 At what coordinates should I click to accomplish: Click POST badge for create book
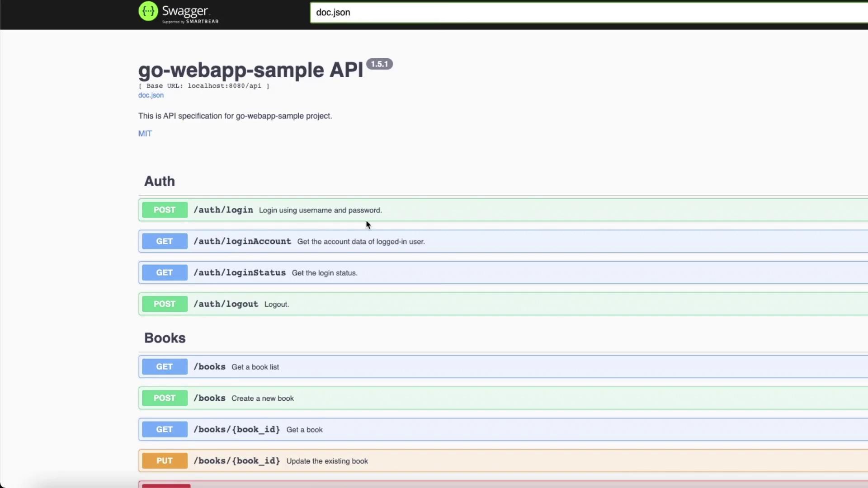(x=165, y=398)
